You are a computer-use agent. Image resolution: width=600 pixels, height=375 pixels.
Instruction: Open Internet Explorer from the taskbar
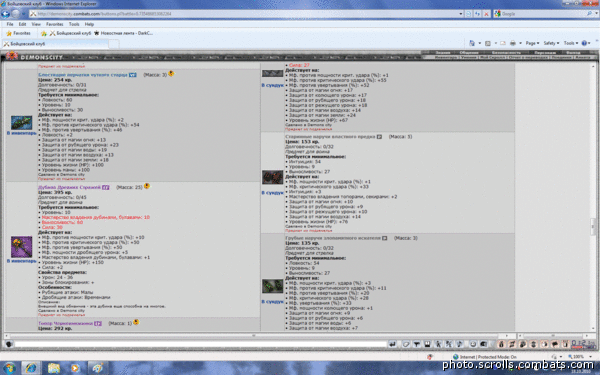click(31, 368)
